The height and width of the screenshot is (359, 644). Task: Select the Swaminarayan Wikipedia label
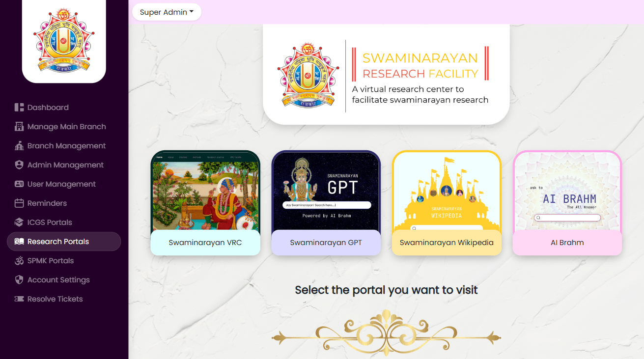click(x=447, y=243)
